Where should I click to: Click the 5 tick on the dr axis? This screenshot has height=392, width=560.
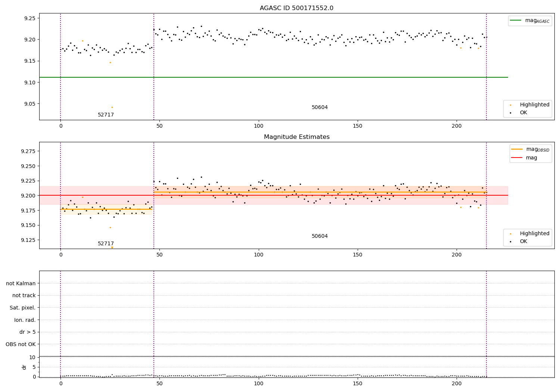[34, 367]
